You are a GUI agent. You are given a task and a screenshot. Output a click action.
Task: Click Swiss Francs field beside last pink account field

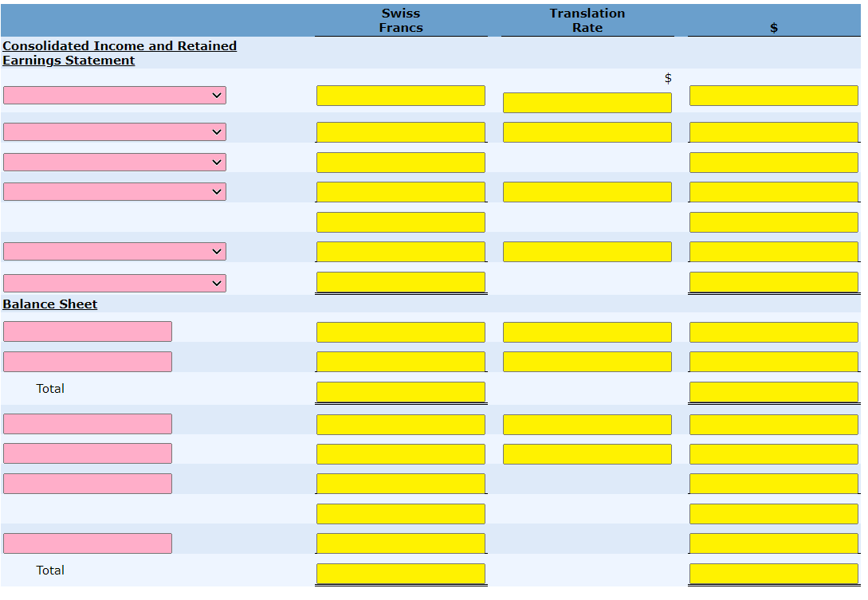tap(401, 543)
